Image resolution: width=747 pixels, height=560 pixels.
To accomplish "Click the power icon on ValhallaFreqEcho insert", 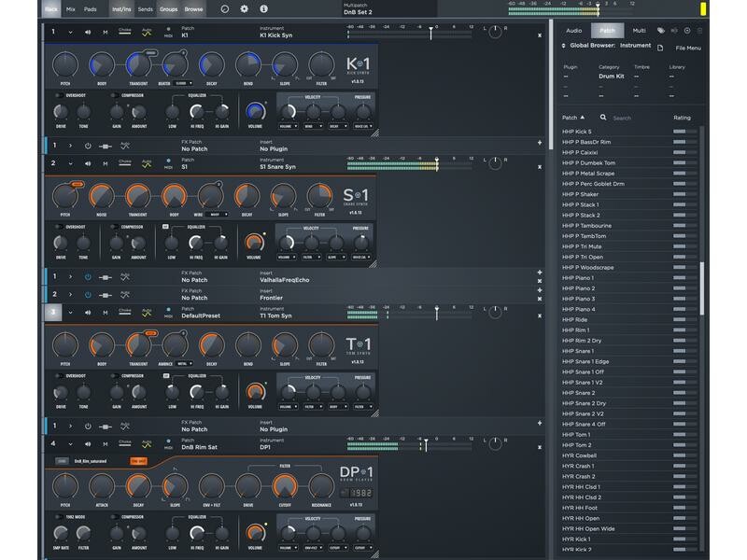I will click(88, 277).
